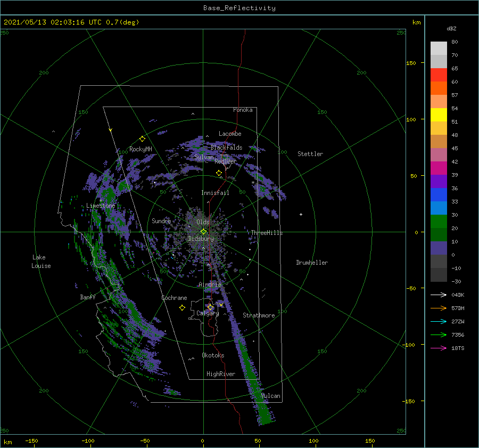Click the -150 tick on bottom axis

tap(31, 441)
